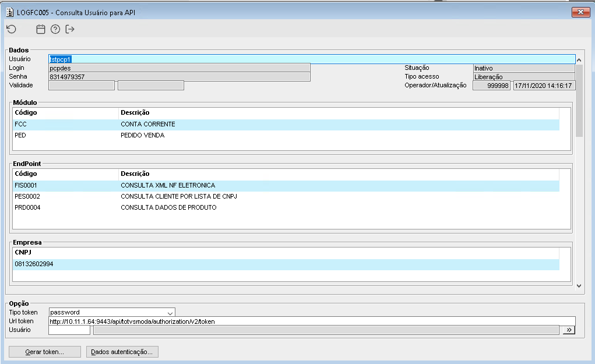Click the Url token input field
This screenshot has width=595, height=364.
(x=312, y=321)
